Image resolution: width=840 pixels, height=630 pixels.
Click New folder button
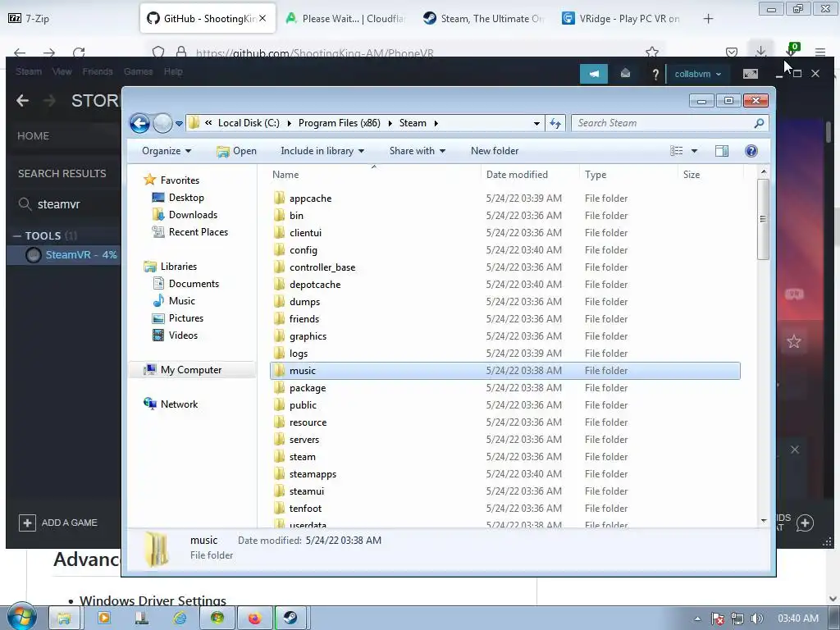pyautogui.click(x=495, y=151)
